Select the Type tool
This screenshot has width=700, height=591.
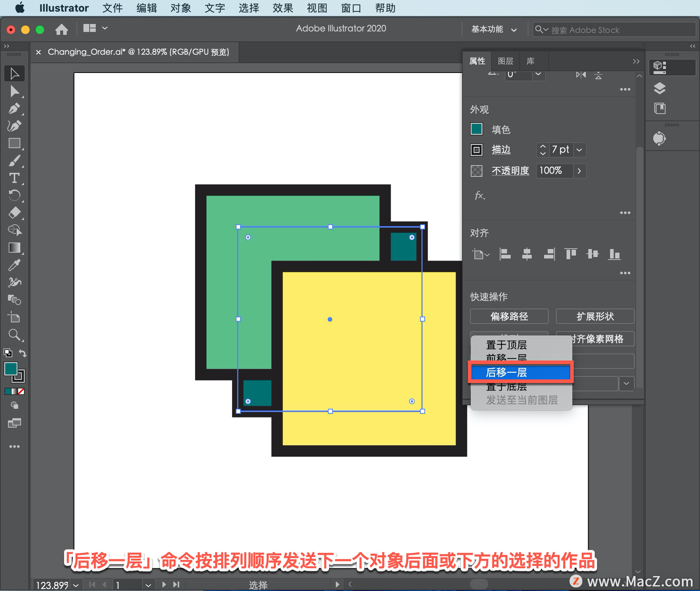pos(15,178)
